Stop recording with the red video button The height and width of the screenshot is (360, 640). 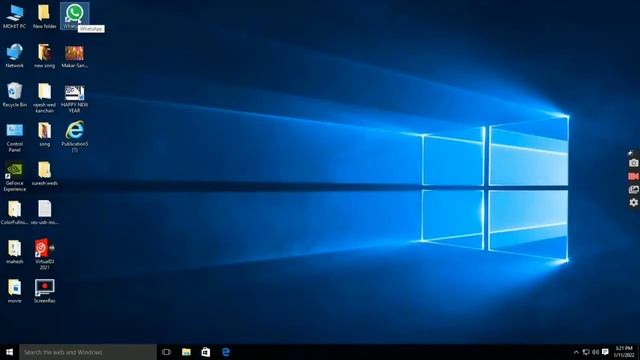click(633, 176)
